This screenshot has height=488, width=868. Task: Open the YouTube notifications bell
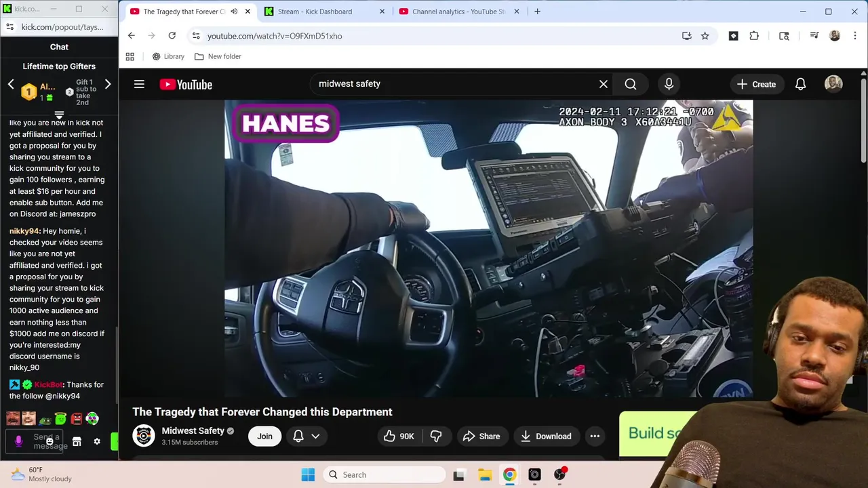pyautogui.click(x=800, y=84)
